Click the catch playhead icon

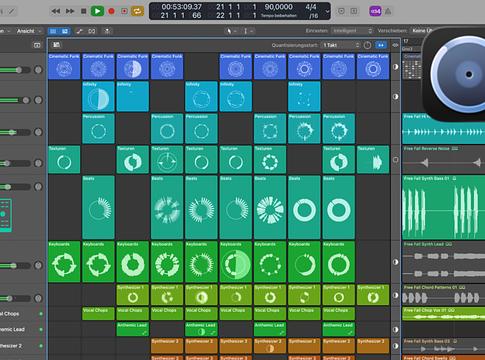point(107,31)
